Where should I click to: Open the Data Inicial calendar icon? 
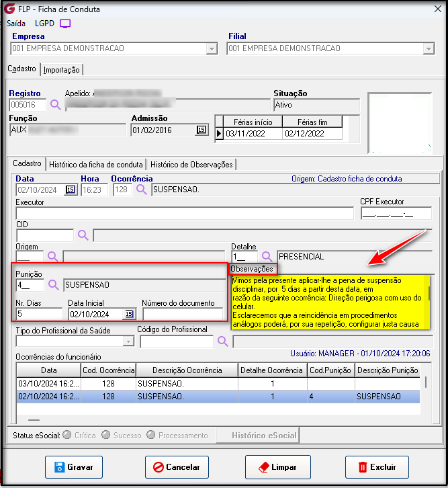(130, 314)
